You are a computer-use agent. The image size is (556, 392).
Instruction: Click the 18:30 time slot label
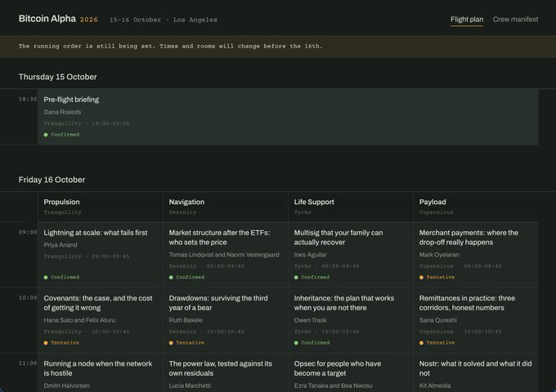click(28, 99)
